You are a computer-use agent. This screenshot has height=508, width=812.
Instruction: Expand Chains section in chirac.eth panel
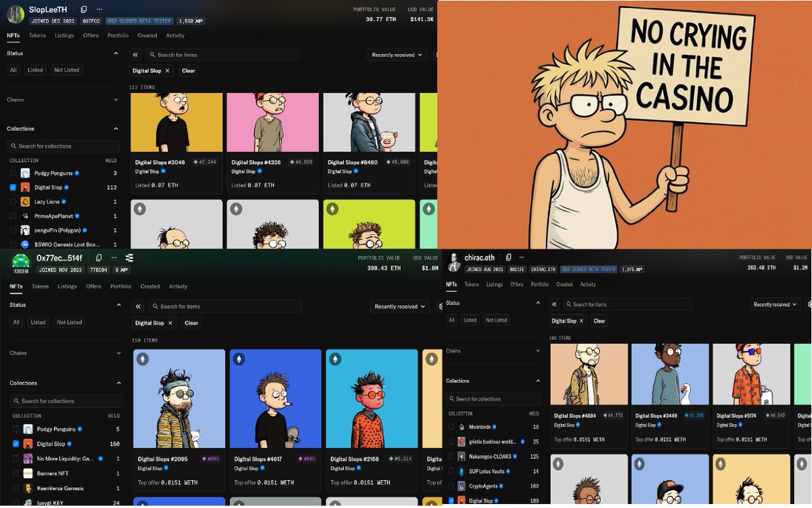pos(538,351)
